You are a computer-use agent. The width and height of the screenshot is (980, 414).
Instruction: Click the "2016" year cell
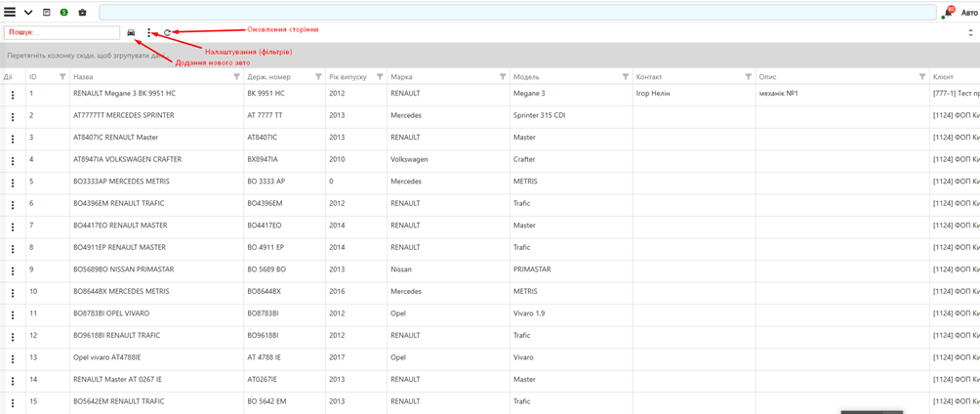click(x=356, y=291)
